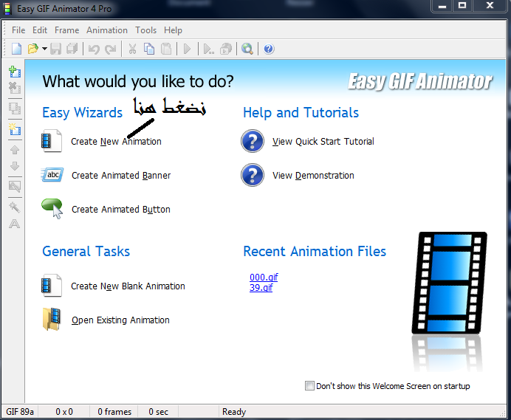Click the New animation toolbar icon
This screenshot has height=420, width=511.
tap(17, 49)
